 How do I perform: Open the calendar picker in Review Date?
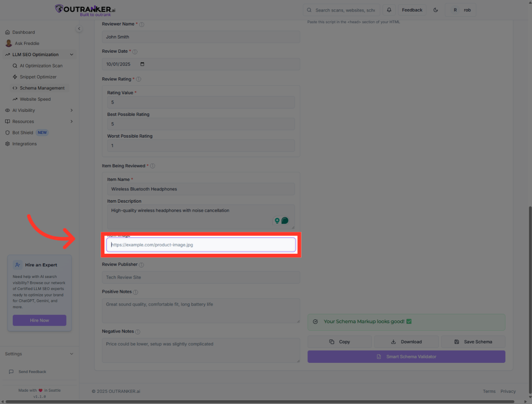[x=142, y=64]
